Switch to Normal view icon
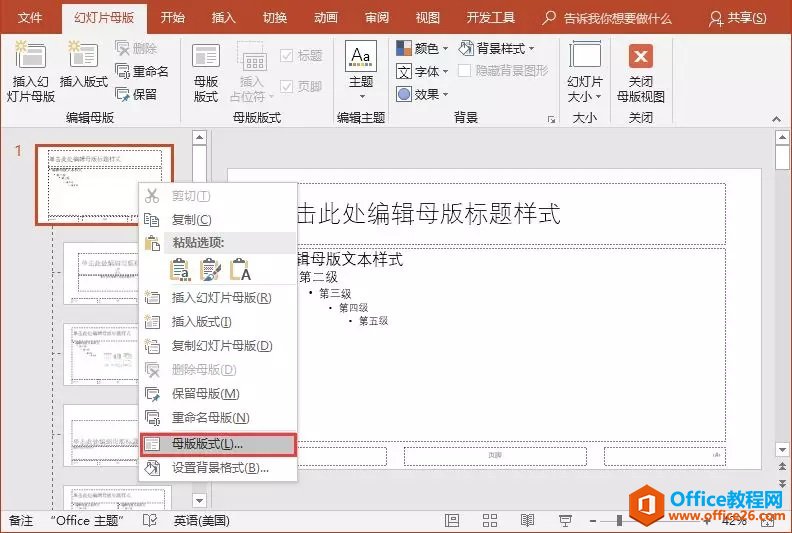Viewport: 792px width, 533px height. [452, 520]
